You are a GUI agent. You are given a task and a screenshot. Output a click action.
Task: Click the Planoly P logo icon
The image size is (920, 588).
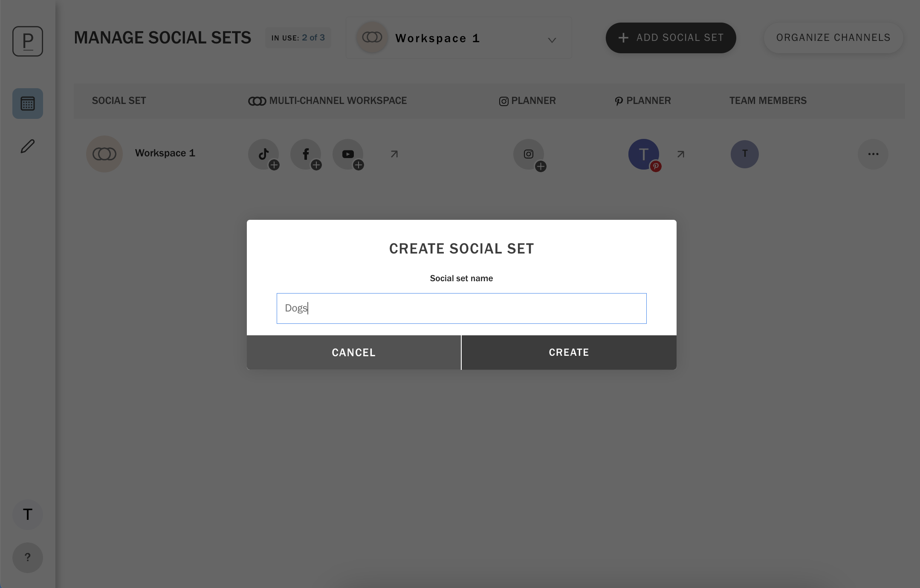[x=28, y=41]
